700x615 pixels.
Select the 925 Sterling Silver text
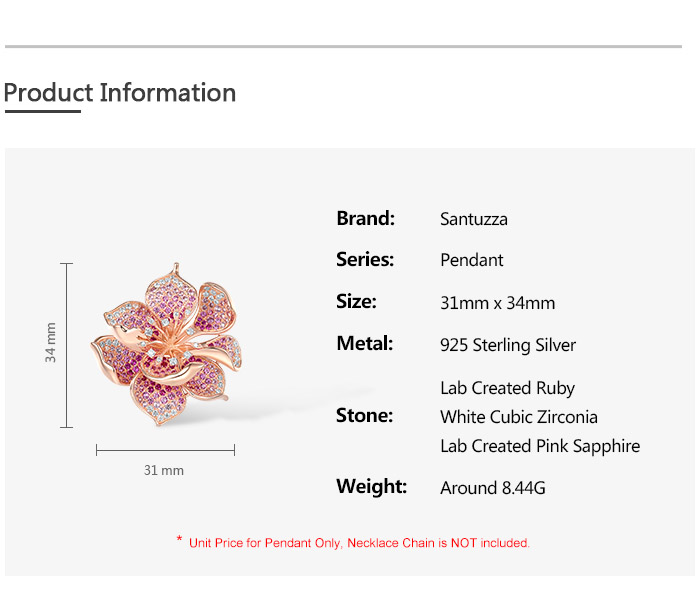508,345
